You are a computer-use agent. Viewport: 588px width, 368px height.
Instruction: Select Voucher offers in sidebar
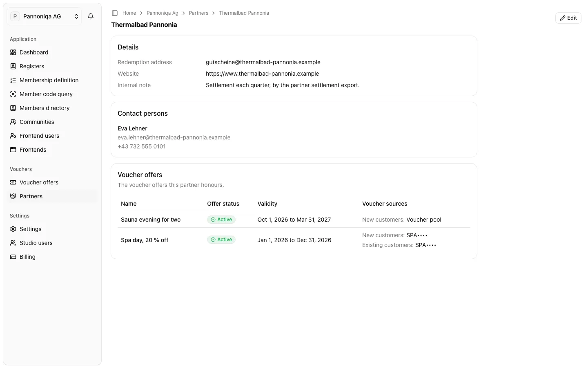52,182
